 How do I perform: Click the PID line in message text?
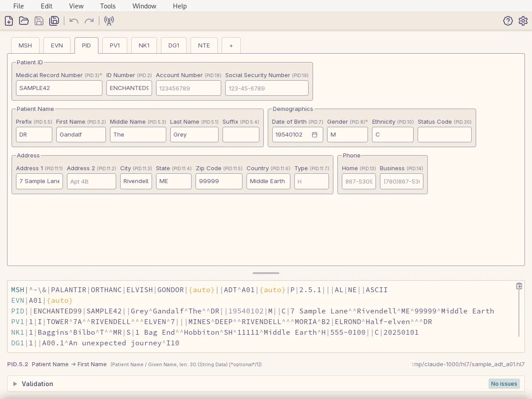coord(253,311)
